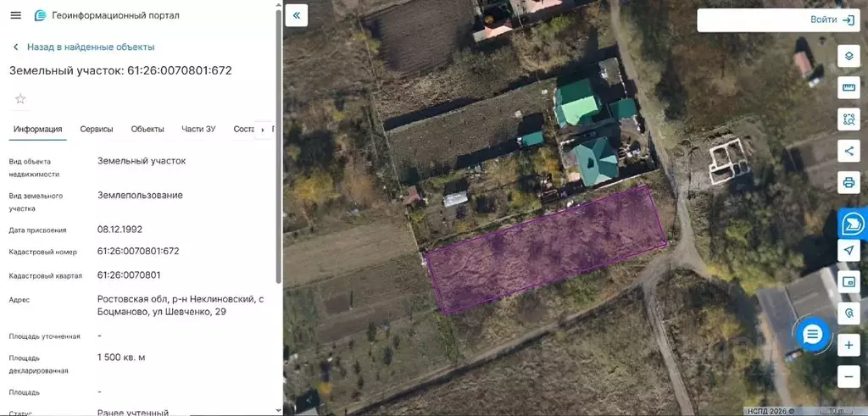Switch to the Сервисы tab
The image size is (868, 416).
point(97,129)
